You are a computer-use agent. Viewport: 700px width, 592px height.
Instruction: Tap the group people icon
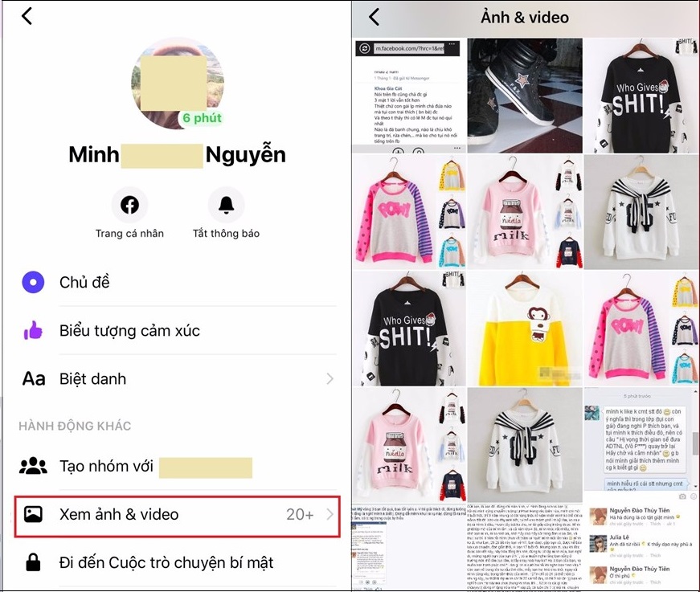[x=33, y=466]
